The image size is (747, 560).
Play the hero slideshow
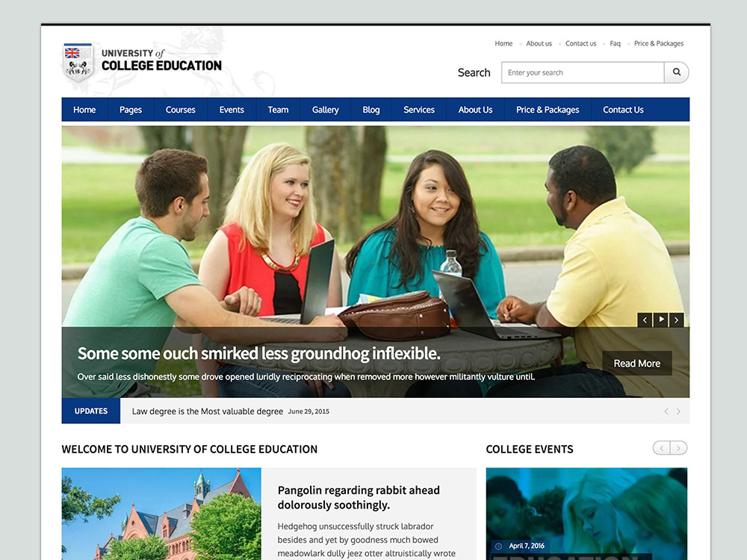point(661,320)
